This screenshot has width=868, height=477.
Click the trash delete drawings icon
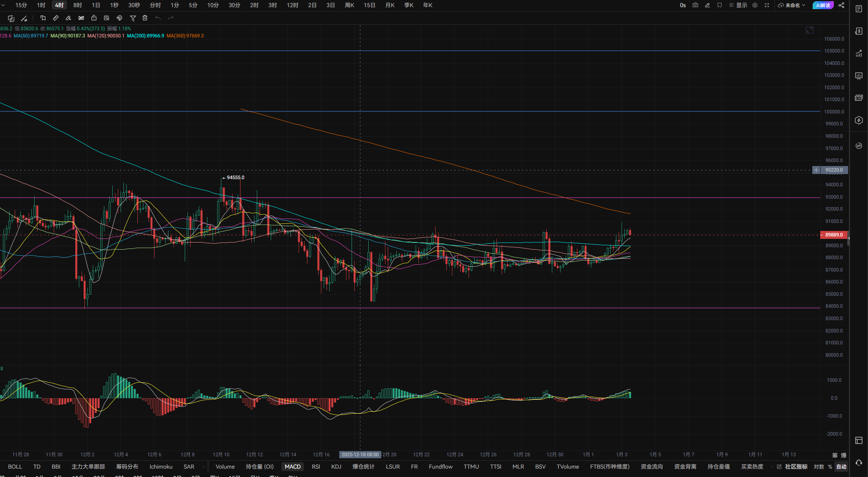tap(145, 18)
